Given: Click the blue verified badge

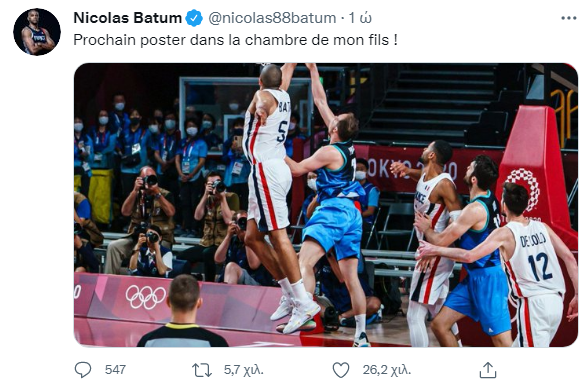Looking at the screenshot, I should (194, 18).
